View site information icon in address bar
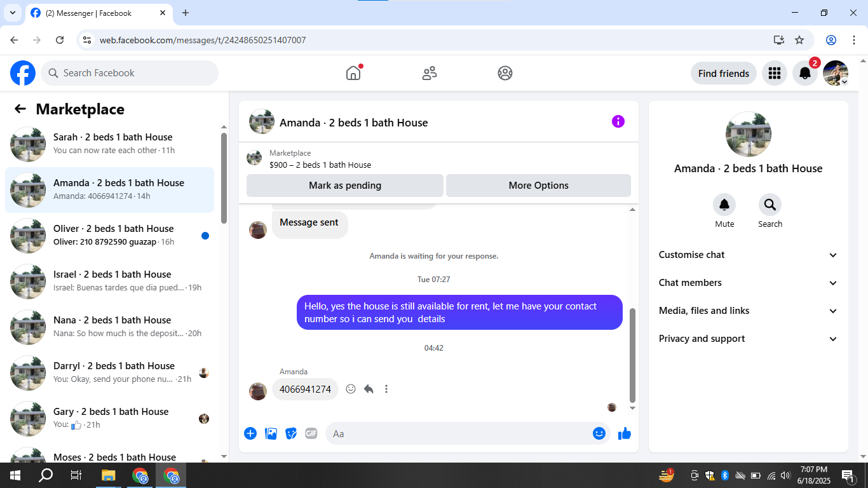 [x=88, y=40]
